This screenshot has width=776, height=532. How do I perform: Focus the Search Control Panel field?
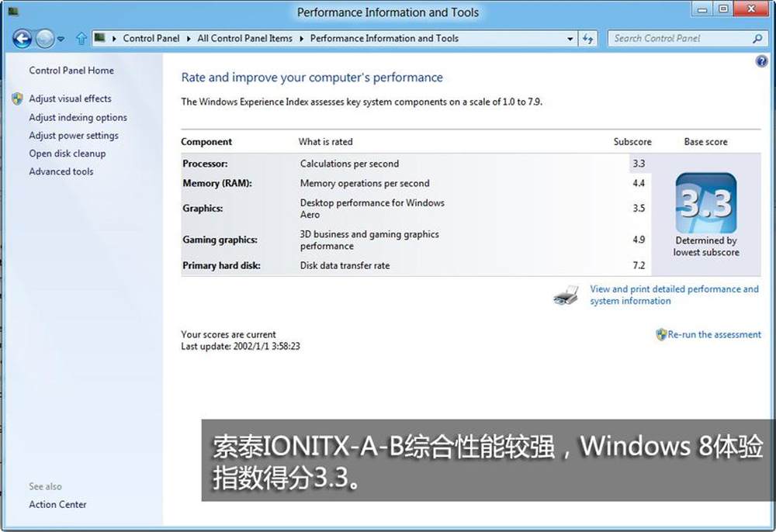679,38
